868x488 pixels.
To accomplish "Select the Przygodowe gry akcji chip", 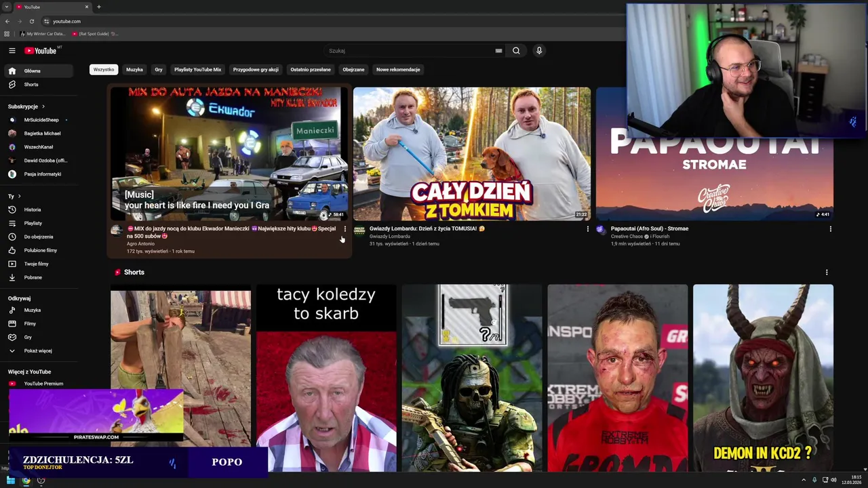I will [x=256, y=69].
